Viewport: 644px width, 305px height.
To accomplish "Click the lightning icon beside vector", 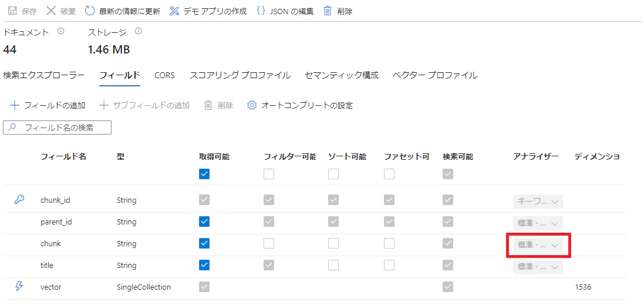I will pos(19,287).
